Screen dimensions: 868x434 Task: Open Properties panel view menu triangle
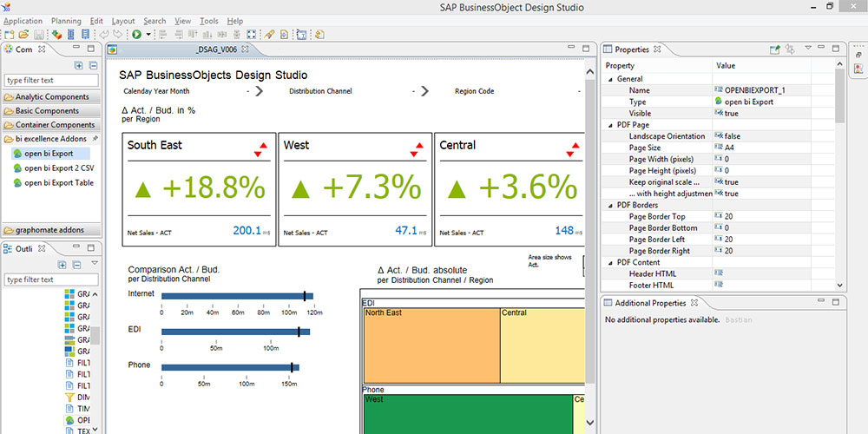(x=807, y=48)
